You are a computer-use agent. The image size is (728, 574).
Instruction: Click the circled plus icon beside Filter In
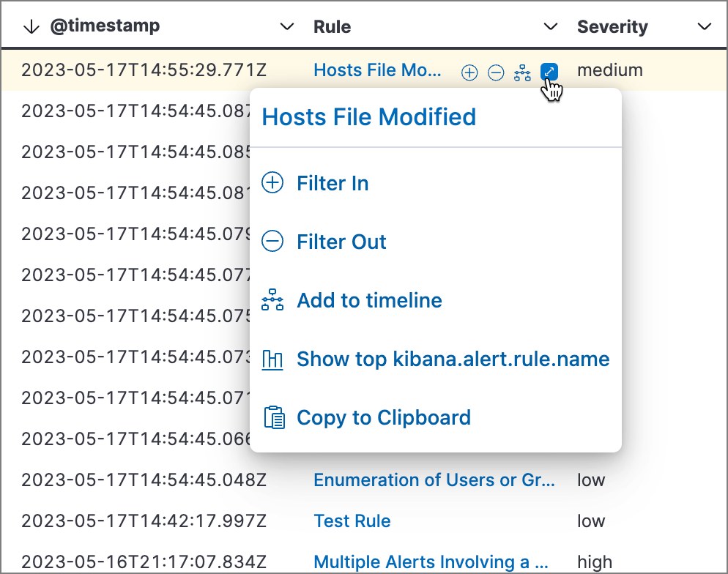pyautogui.click(x=272, y=183)
